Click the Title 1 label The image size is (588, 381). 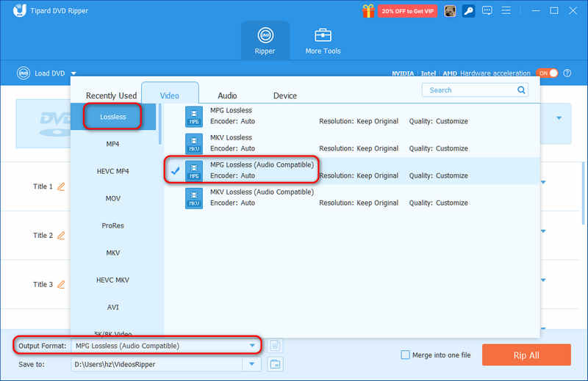tap(43, 186)
